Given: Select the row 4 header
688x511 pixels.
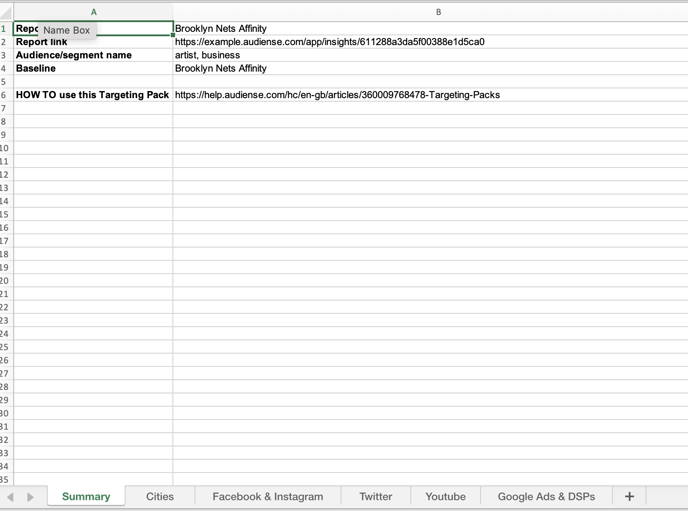Looking at the screenshot, I should click(x=6, y=68).
